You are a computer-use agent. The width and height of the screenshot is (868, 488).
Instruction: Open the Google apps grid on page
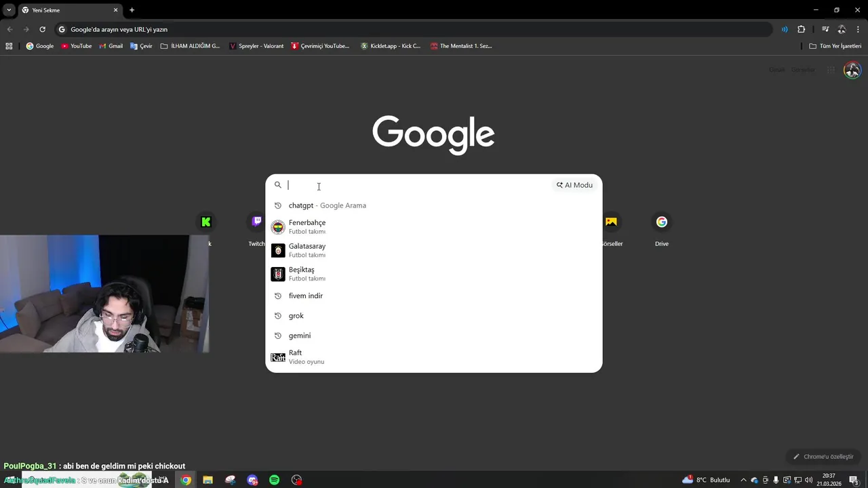coord(831,70)
